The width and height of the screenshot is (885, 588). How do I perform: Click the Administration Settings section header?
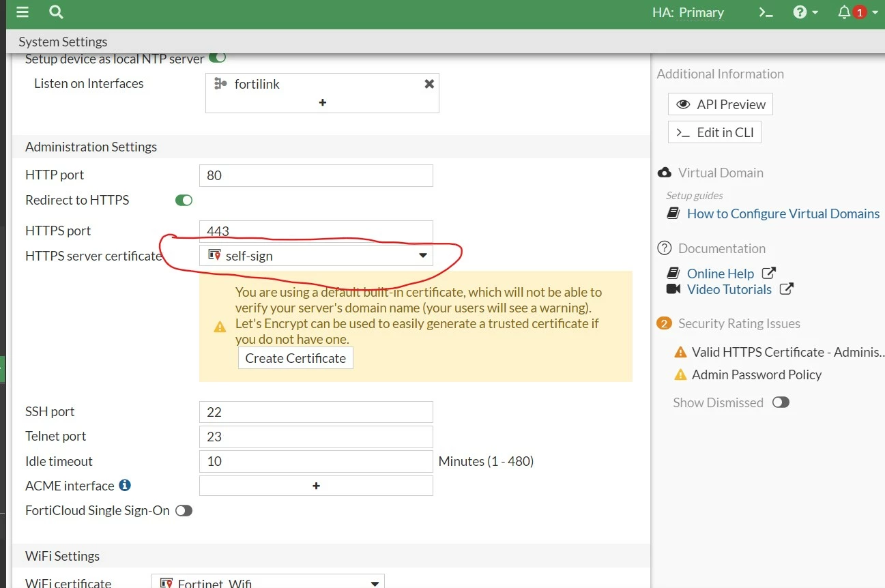tap(91, 147)
